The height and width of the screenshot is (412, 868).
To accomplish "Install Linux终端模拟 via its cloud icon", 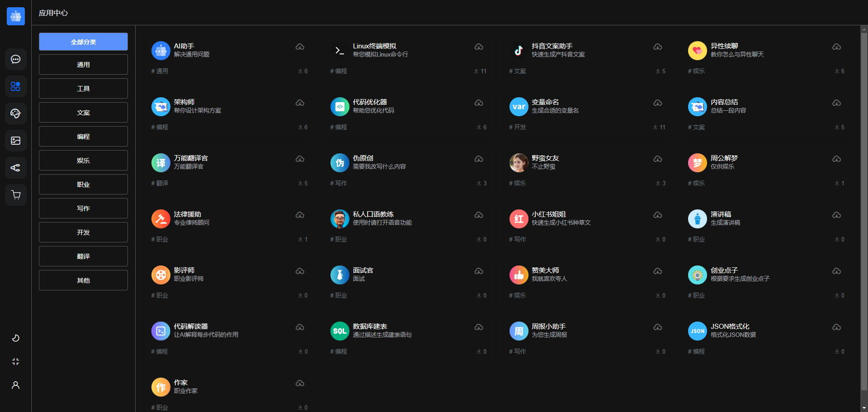I will (x=479, y=47).
